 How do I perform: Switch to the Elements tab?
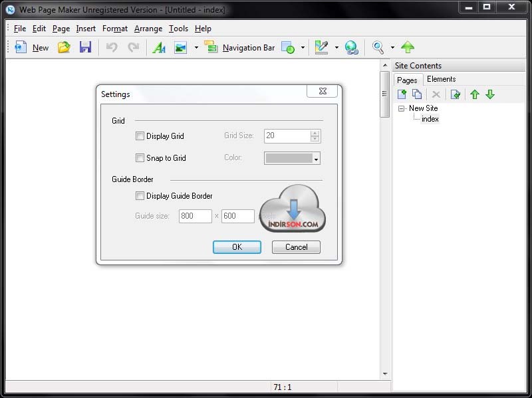point(441,79)
